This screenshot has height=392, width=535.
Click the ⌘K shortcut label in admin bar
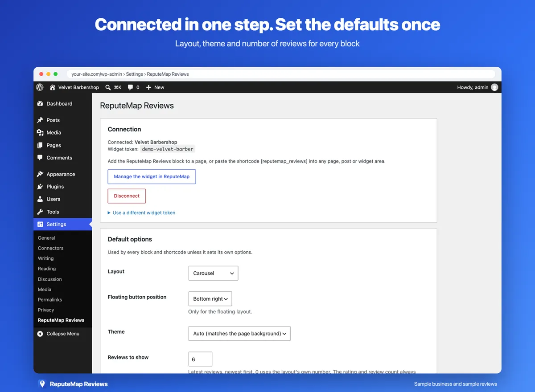118,87
